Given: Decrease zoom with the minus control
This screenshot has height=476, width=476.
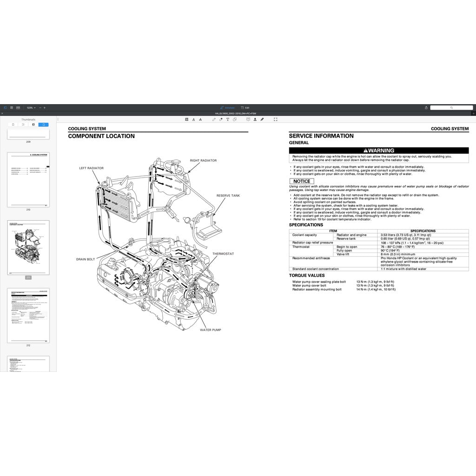Looking at the screenshot, I should click(40, 107).
